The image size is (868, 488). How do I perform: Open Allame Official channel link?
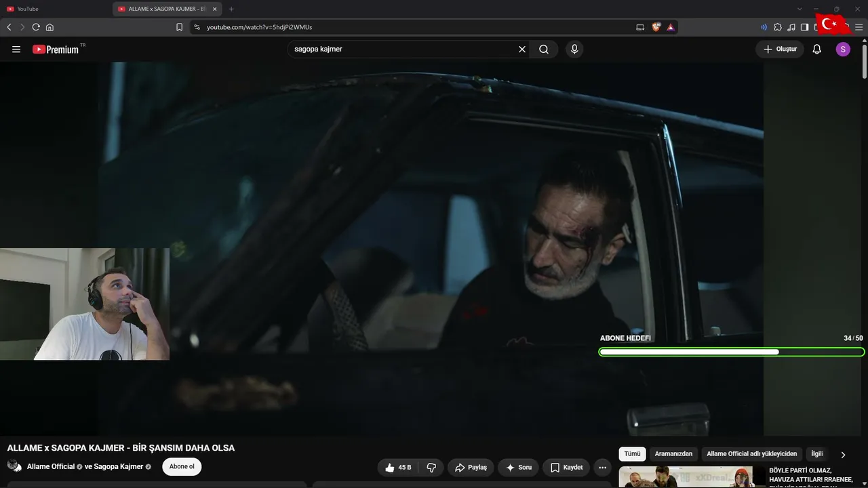pos(51,467)
